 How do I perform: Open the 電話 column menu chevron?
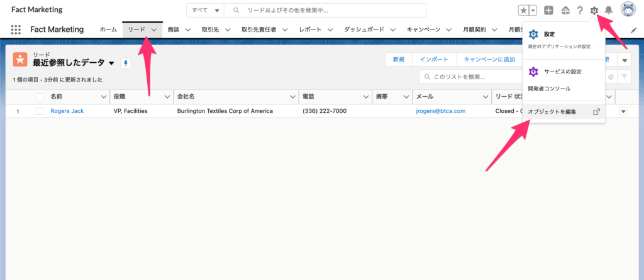click(x=365, y=97)
